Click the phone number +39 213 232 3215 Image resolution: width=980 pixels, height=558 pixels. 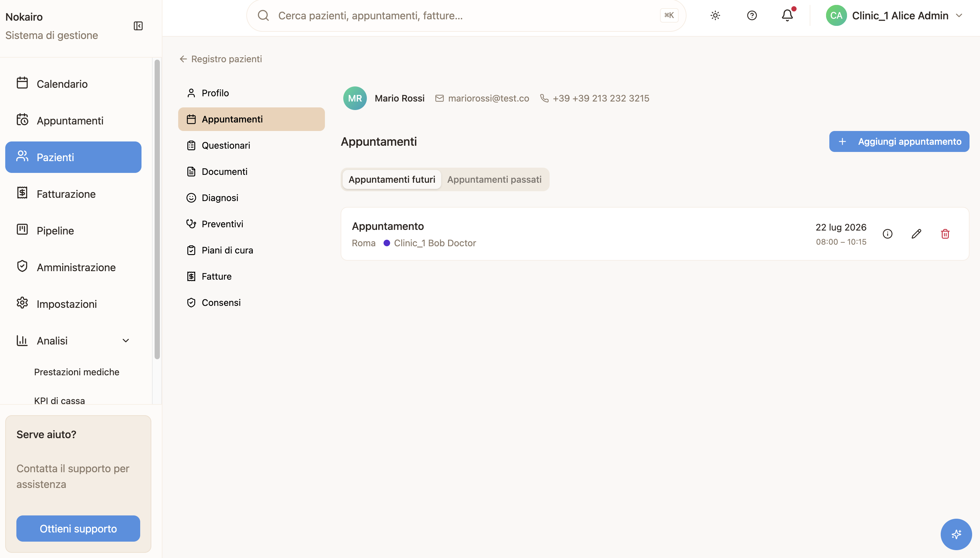pos(601,99)
